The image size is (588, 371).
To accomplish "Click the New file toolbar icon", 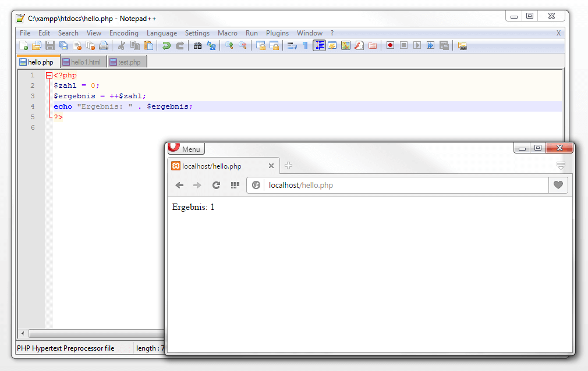I will [24, 45].
